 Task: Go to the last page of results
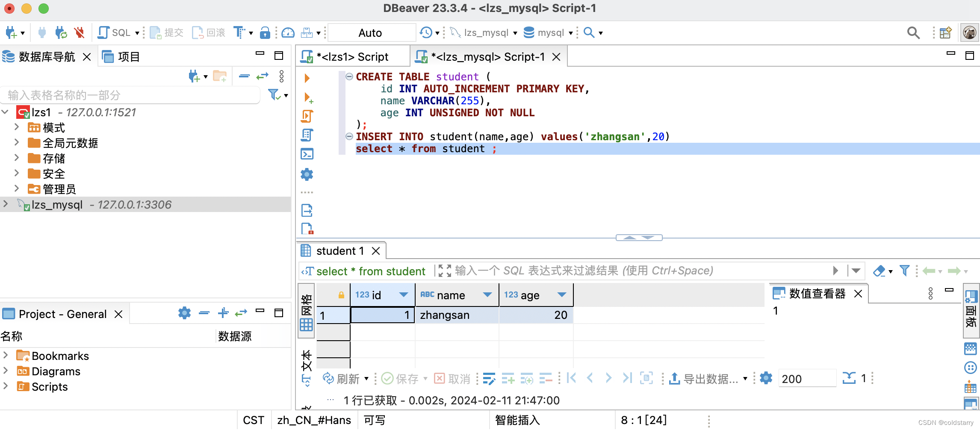[x=627, y=378]
